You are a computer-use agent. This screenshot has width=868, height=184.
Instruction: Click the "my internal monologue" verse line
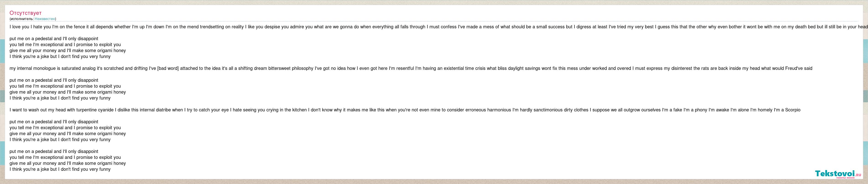coord(411,68)
